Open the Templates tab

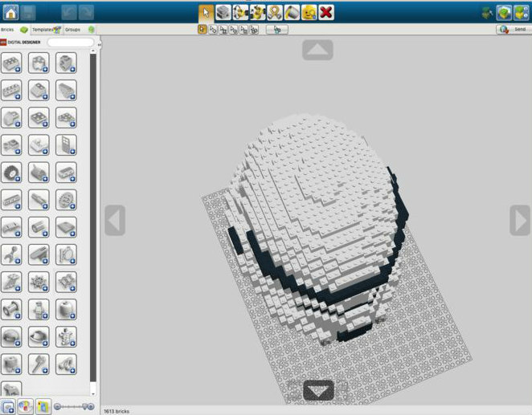47,30
